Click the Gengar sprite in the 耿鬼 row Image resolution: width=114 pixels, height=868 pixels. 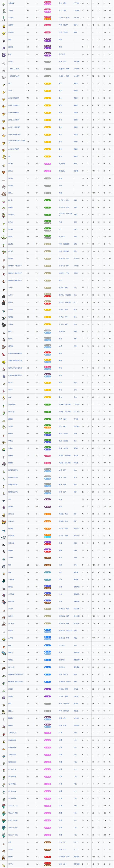coord(4,54)
